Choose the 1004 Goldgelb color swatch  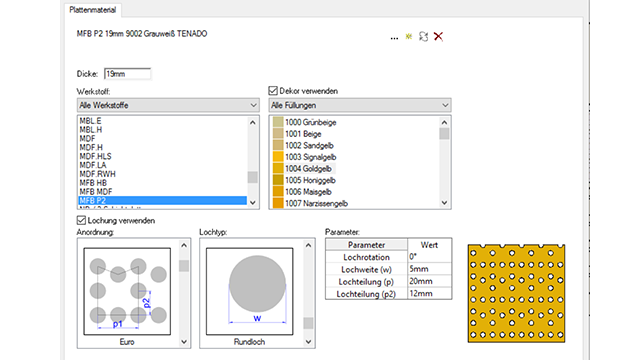[x=278, y=169]
